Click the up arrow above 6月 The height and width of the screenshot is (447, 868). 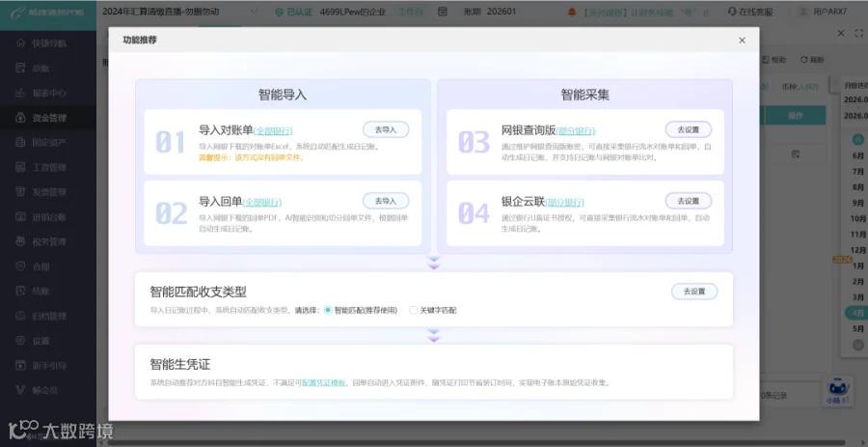tap(858, 140)
